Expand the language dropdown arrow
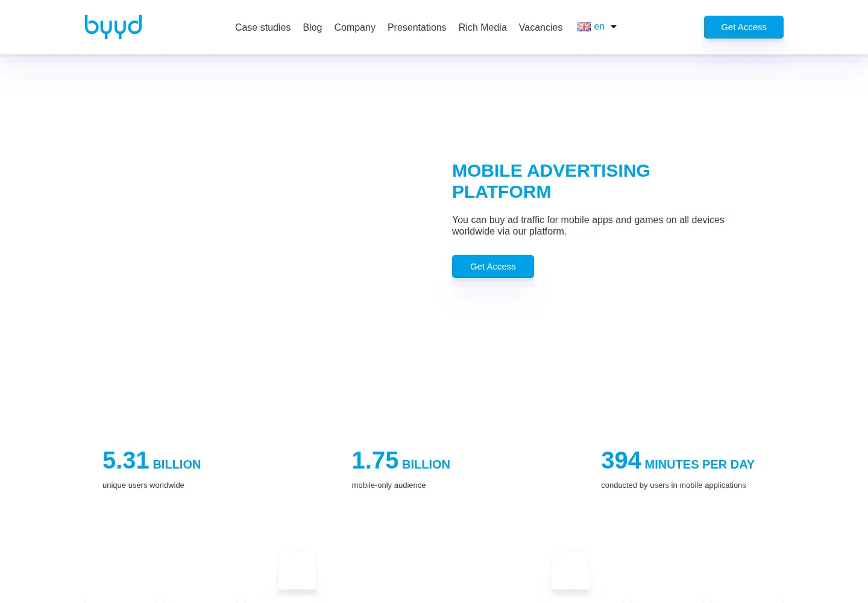868x603 pixels. (614, 27)
